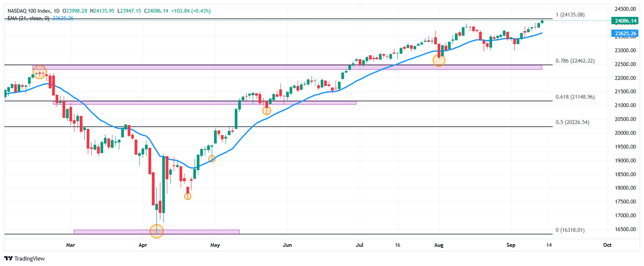Select the Fibonacci label 0.786 (22462.22)
The height and width of the screenshot is (266, 644).
[575, 61]
